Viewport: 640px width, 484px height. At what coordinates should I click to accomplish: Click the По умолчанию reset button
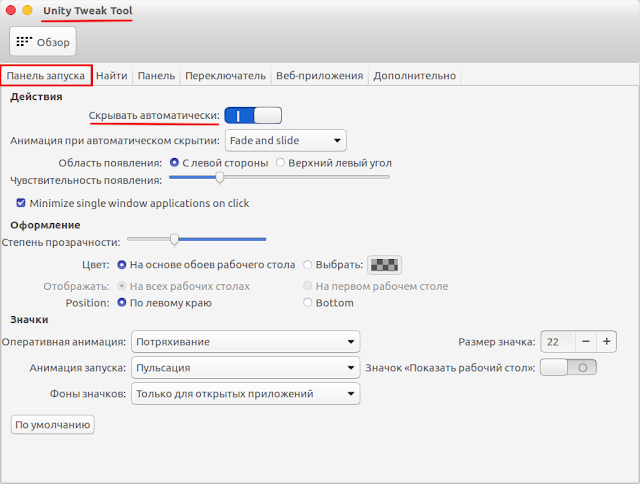pyautogui.click(x=53, y=425)
